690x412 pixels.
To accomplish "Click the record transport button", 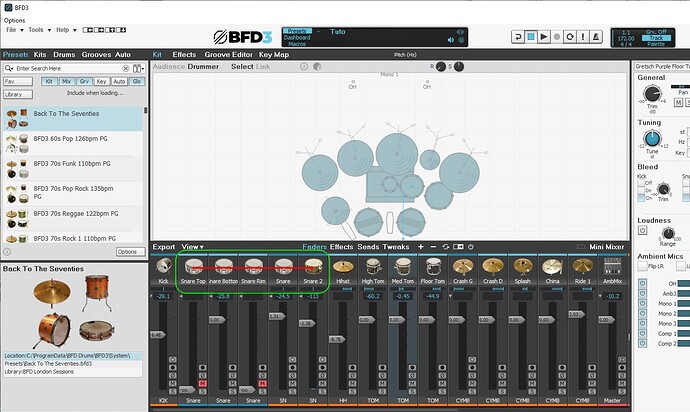I will click(557, 37).
